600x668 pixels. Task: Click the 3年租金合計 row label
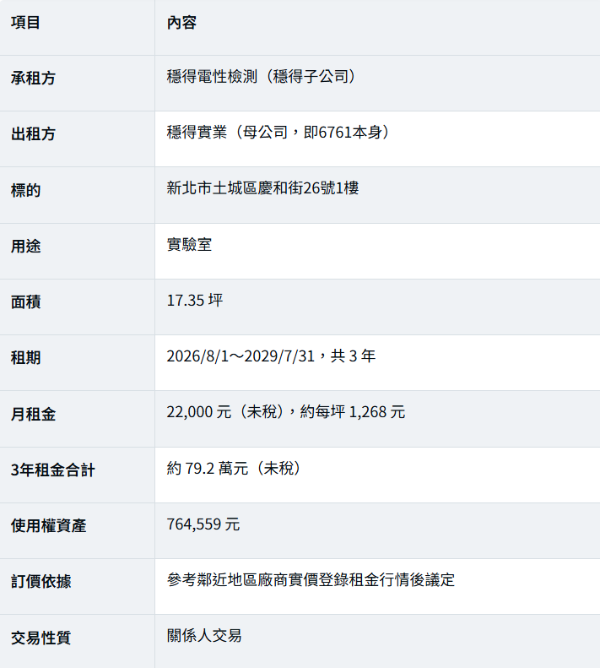click(x=53, y=470)
